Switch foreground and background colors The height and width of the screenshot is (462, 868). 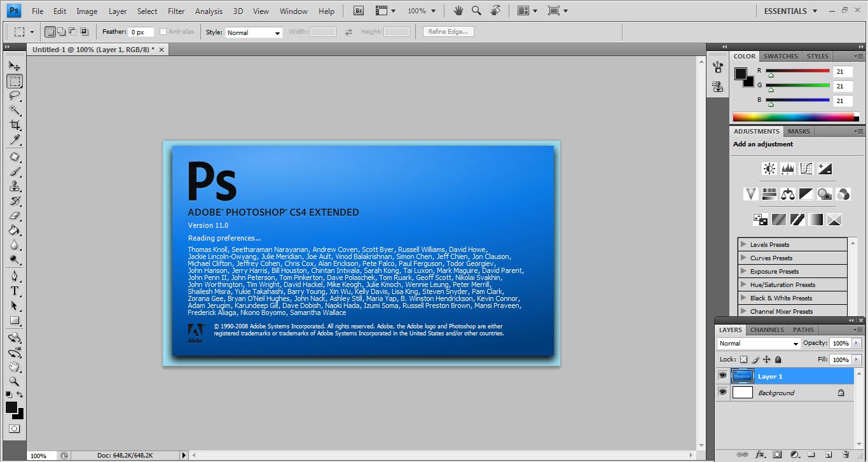pyautogui.click(x=20, y=395)
